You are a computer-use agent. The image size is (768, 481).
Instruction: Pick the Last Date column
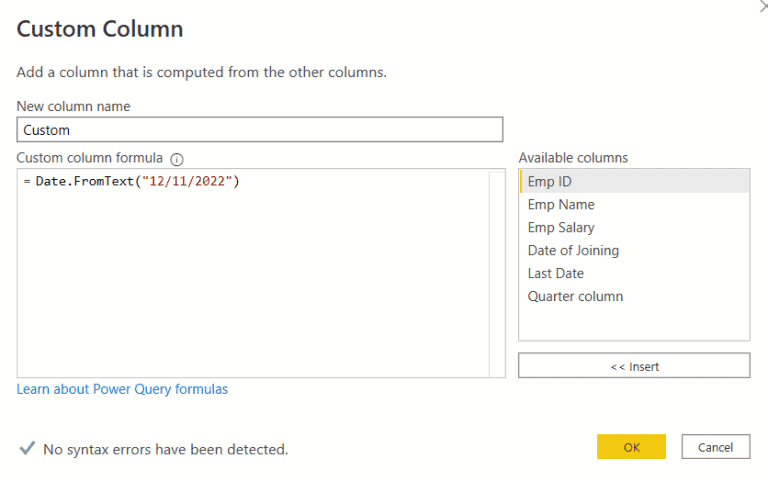(634, 273)
